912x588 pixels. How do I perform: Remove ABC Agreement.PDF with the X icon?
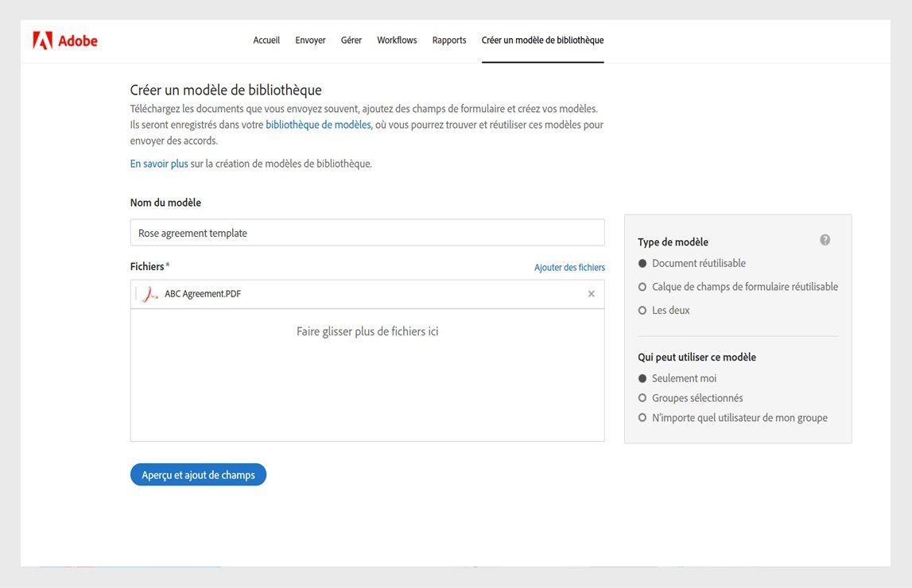[x=591, y=293]
